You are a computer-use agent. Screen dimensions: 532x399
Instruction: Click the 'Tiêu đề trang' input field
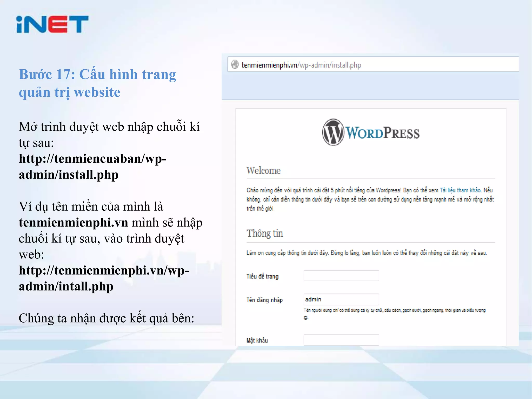[341, 276]
